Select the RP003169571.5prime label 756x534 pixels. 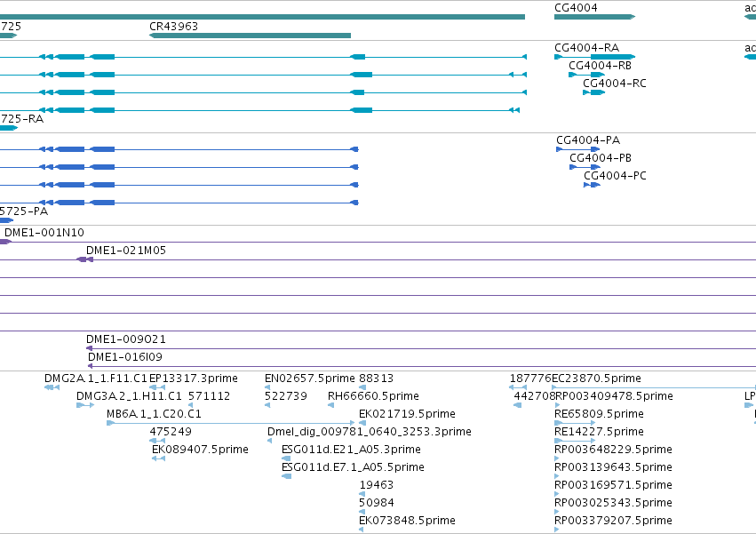pyautogui.click(x=613, y=485)
